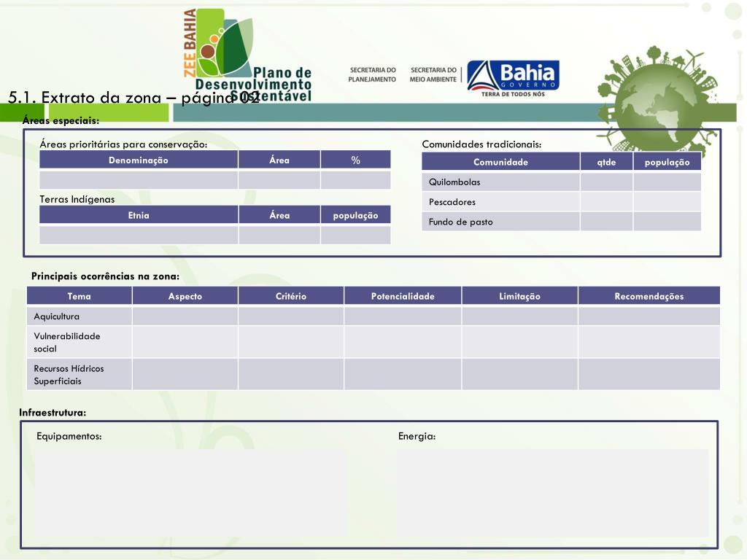Click the 'Energia:' label
747x560 pixels.
tap(417, 436)
